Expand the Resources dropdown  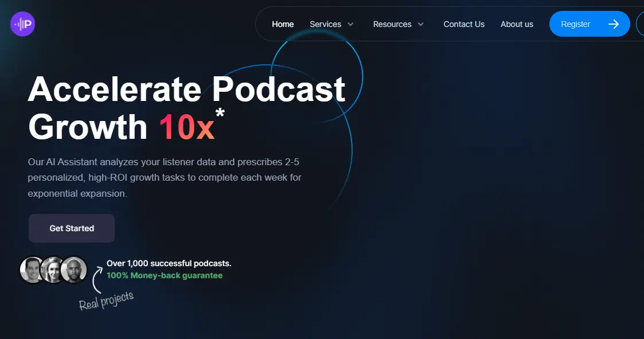coord(392,24)
